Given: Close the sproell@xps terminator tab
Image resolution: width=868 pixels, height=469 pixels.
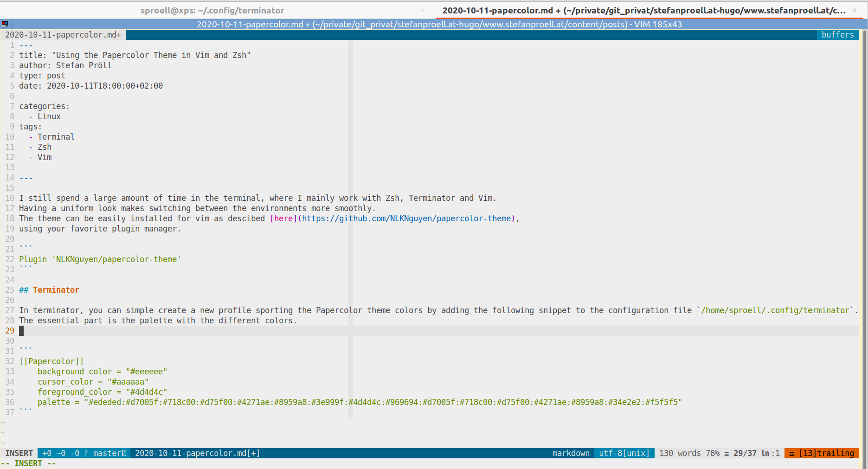Looking at the screenshot, I should click(x=423, y=10).
